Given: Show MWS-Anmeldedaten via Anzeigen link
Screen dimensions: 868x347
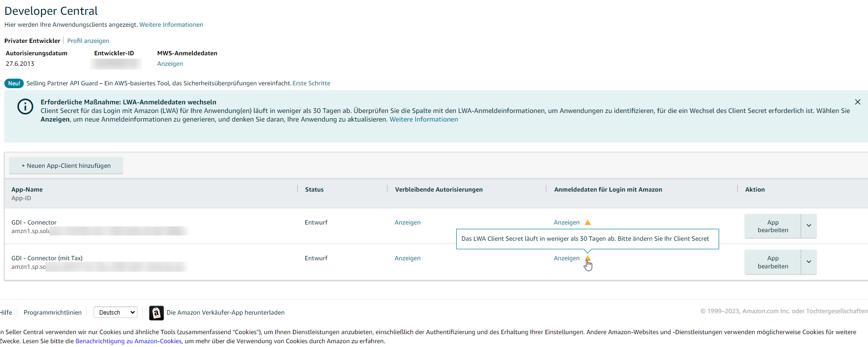Looking at the screenshot, I should [170, 64].
